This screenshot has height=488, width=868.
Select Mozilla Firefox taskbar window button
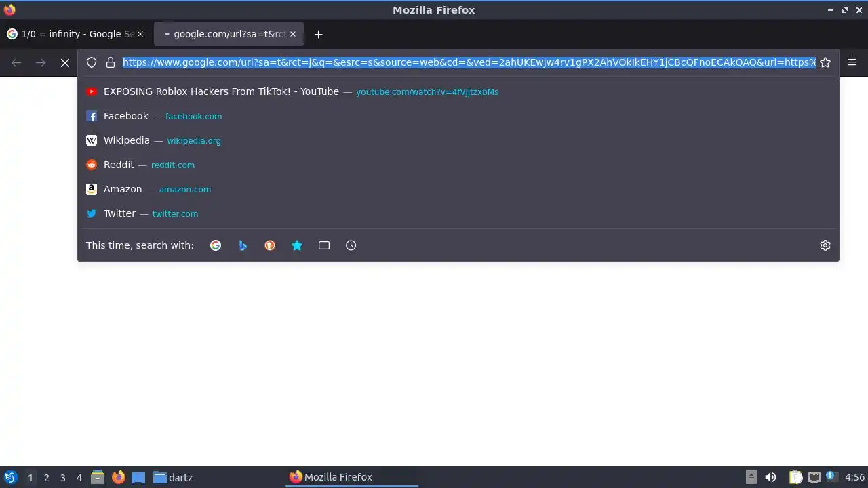(x=351, y=477)
